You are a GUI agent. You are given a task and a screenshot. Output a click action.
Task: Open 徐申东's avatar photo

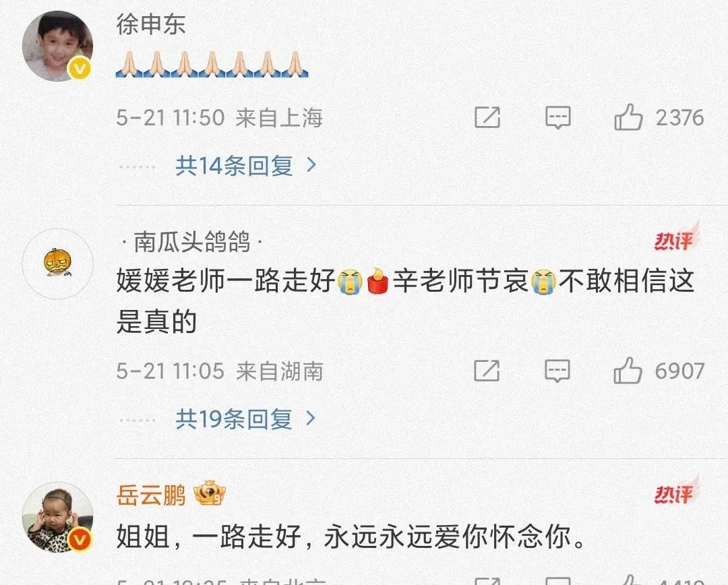57,46
